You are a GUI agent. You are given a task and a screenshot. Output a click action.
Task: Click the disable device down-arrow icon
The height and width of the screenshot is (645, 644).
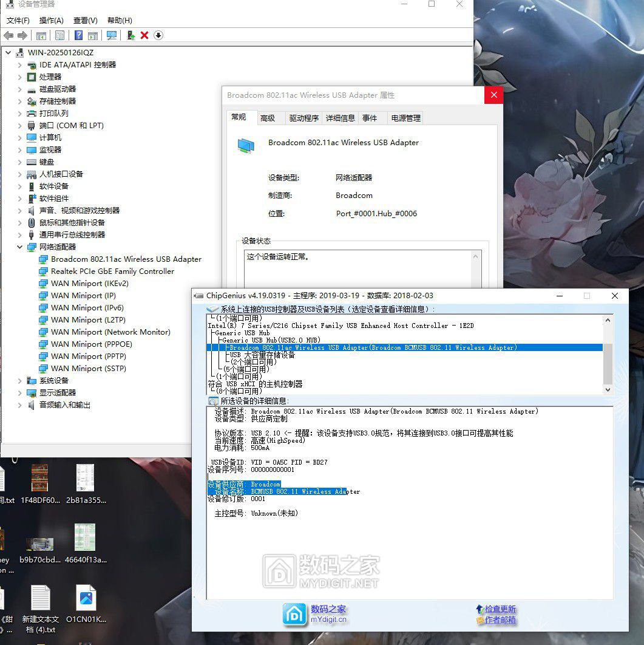pos(158,35)
